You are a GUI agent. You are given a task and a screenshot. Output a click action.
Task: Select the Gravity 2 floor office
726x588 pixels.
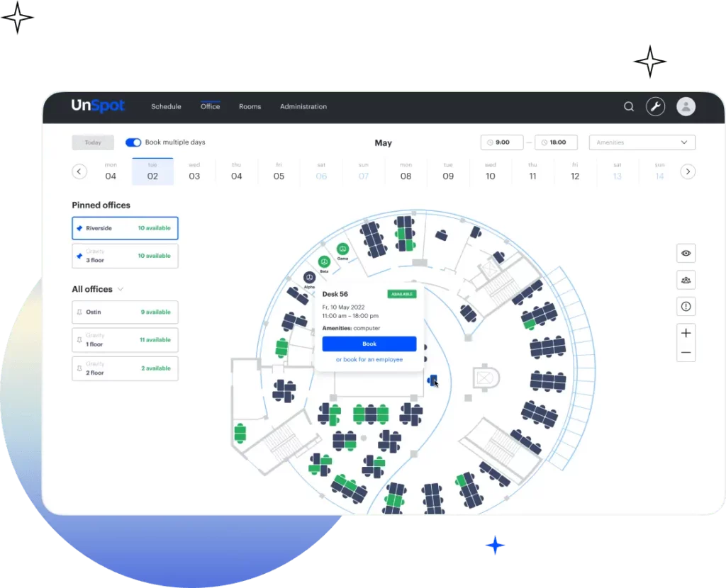(x=125, y=368)
